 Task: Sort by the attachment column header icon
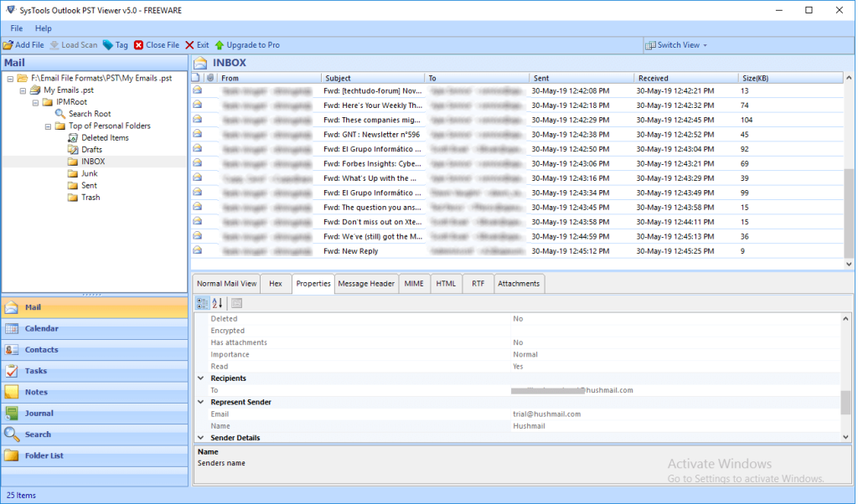(x=210, y=78)
